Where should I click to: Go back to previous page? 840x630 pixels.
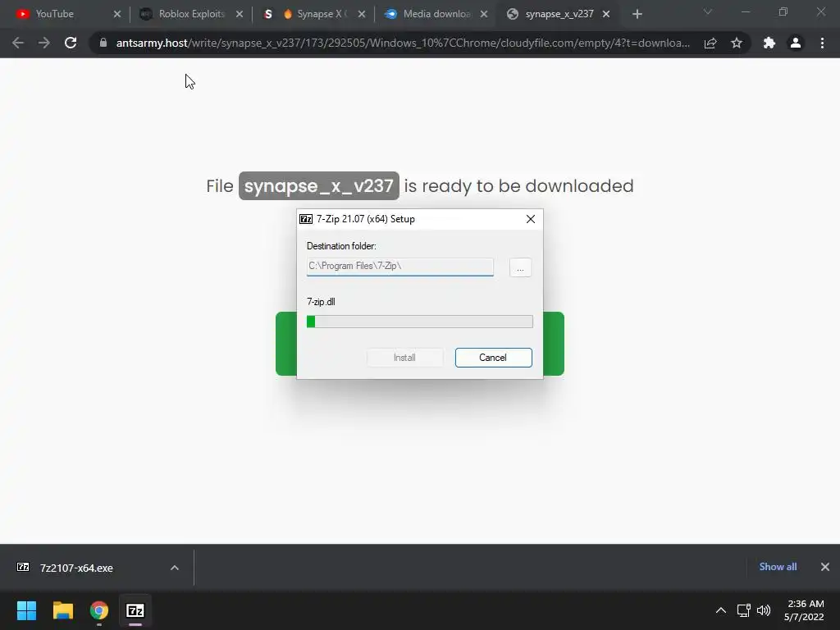(x=18, y=43)
